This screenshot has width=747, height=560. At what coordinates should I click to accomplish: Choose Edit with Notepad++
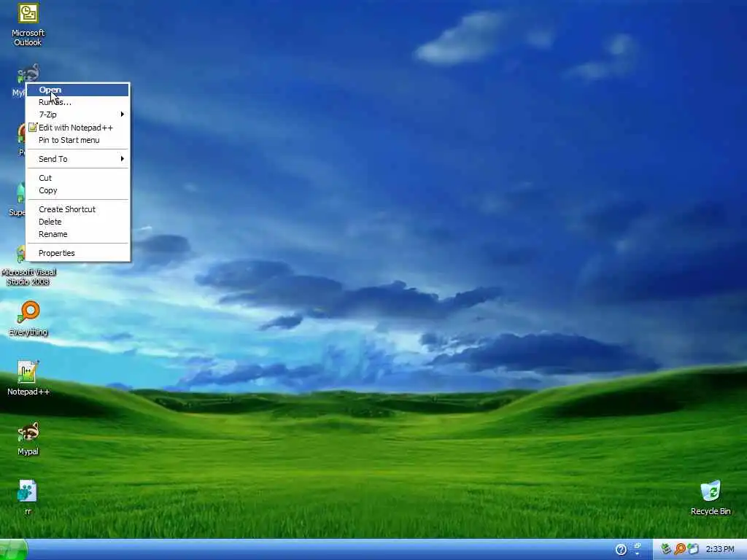pos(77,127)
